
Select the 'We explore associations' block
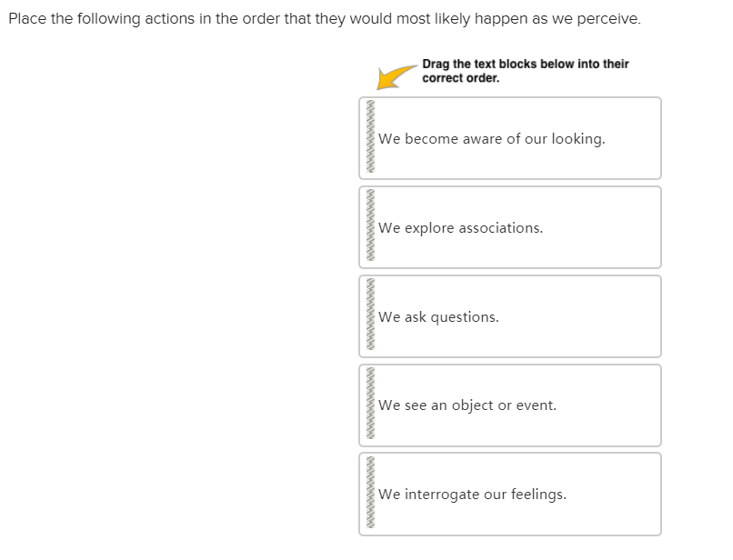[509, 226]
